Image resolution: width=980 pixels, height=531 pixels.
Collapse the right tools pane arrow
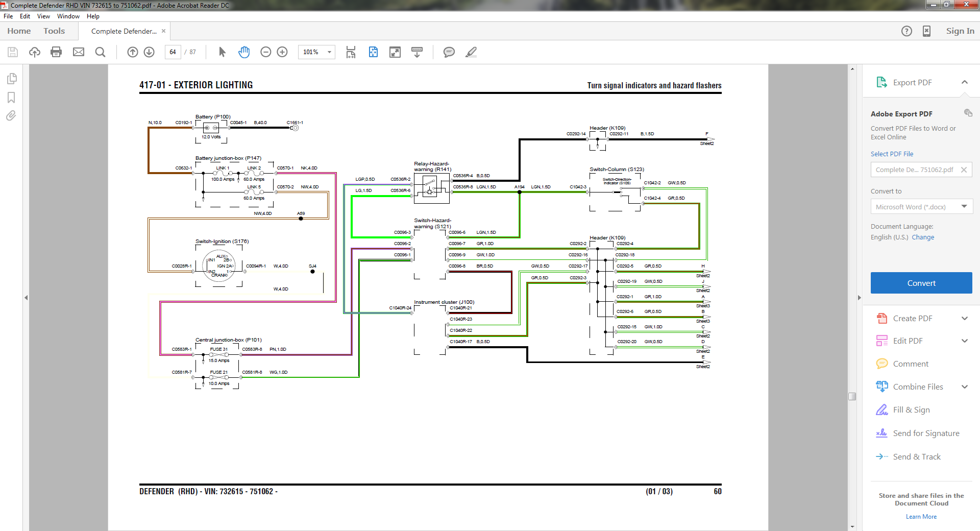pos(859,298)
